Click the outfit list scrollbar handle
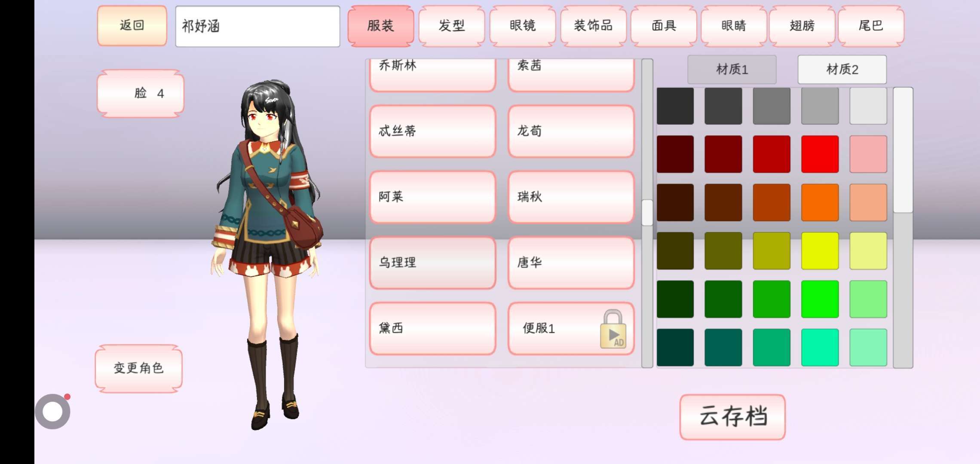The width and height of the screenshot is (980, 464). click(647, 213)
